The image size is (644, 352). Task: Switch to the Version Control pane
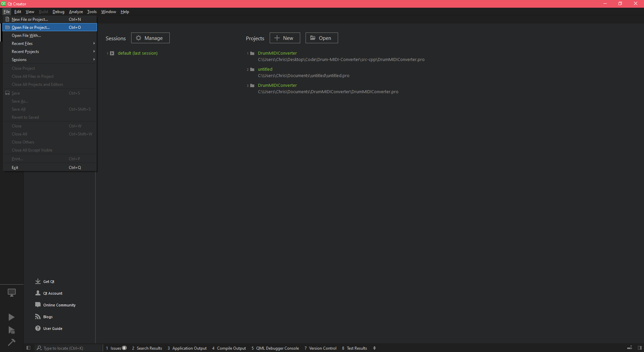[x=320, y=348]
